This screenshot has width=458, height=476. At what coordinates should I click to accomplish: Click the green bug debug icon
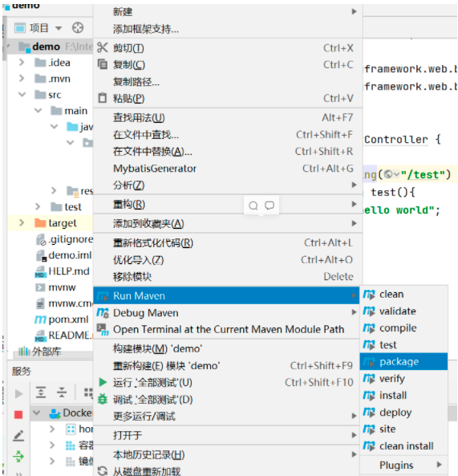pos(103,399)
